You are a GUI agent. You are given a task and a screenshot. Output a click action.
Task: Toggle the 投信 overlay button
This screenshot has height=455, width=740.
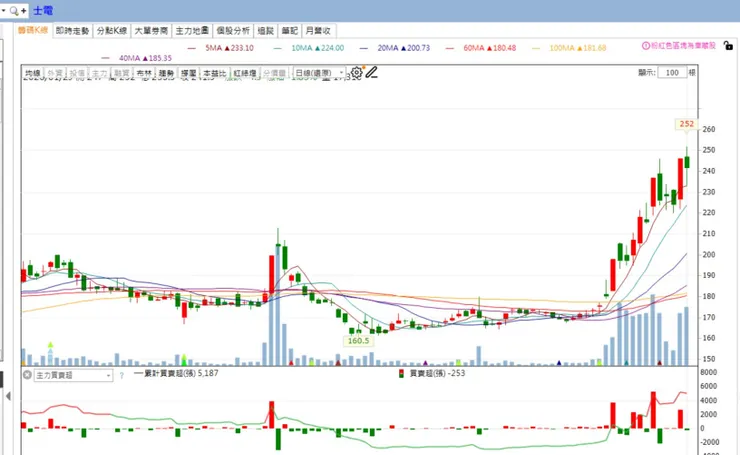point(77,73)
